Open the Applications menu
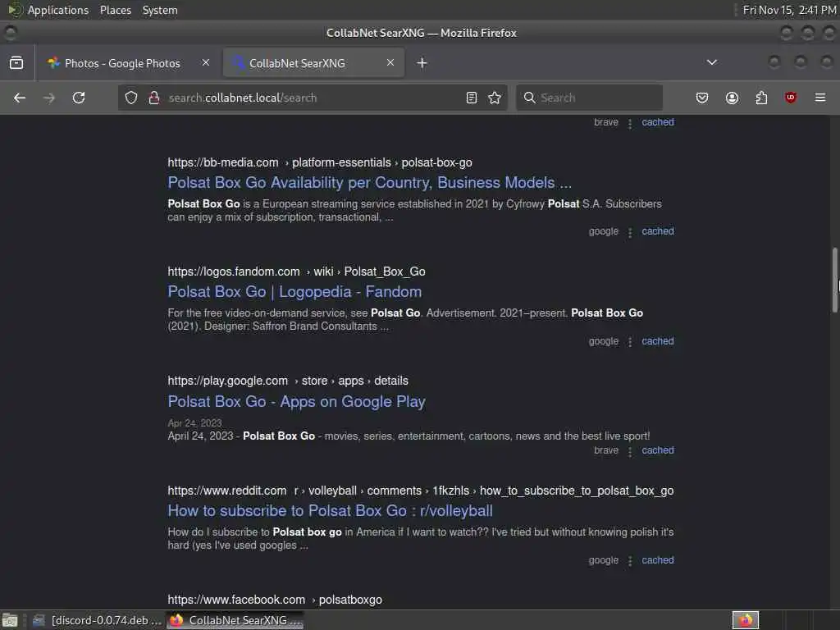The width and height of the screenshot is (840, 630). point(58,10)
